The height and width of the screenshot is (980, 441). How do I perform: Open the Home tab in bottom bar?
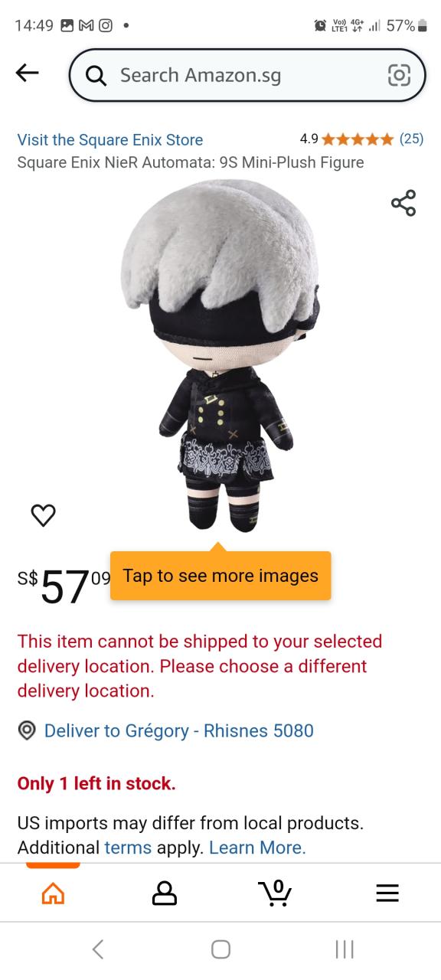53,893
